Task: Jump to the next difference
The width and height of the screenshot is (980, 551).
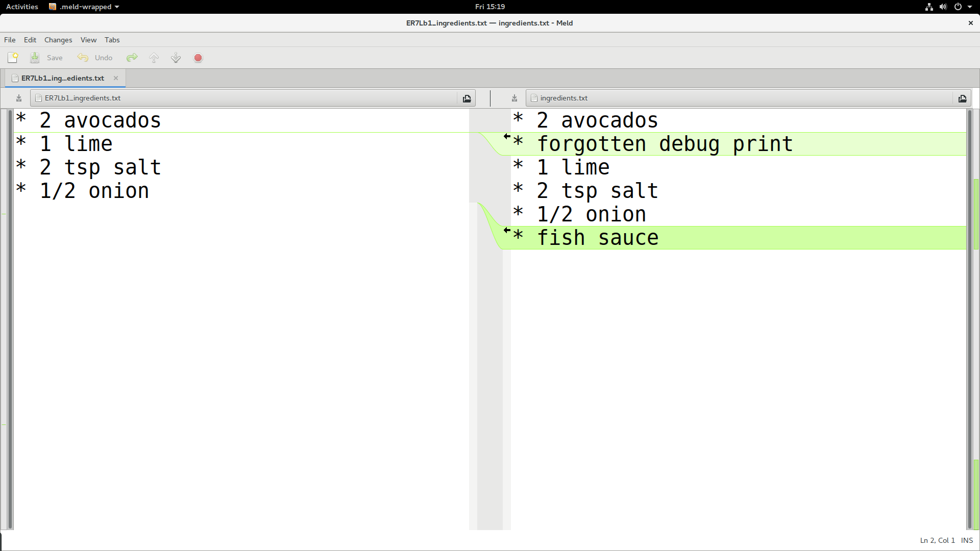Action: [x=175, y=57]
